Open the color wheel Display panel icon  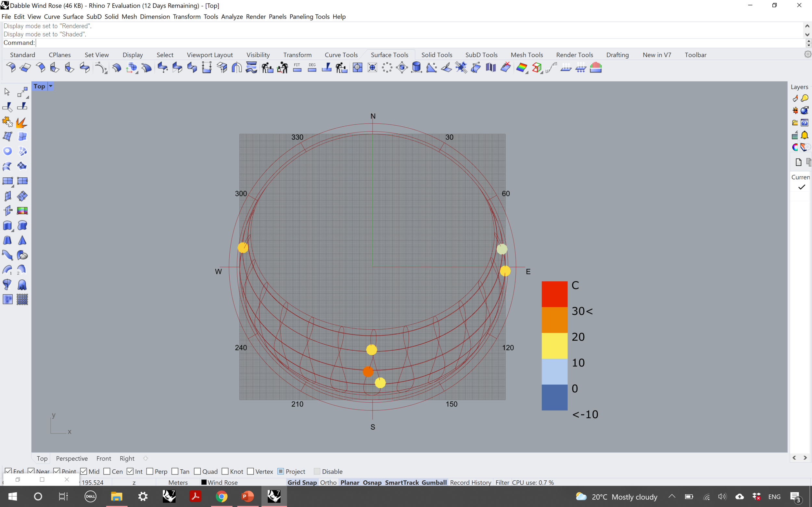795,147
